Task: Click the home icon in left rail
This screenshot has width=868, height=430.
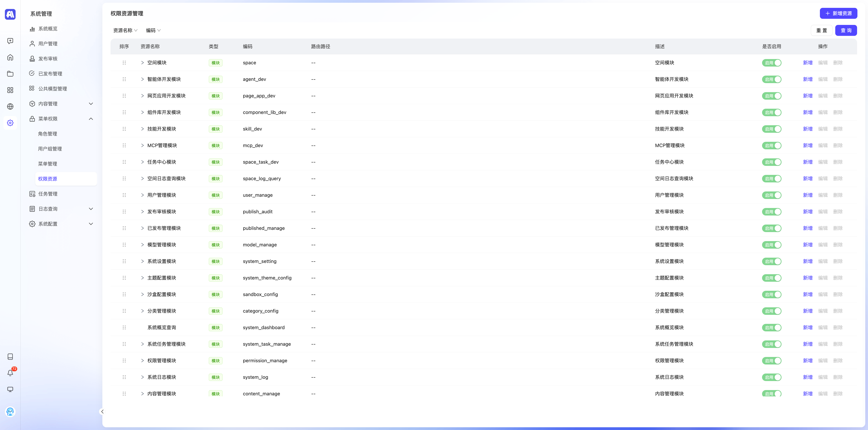Action: click(10, 57)
